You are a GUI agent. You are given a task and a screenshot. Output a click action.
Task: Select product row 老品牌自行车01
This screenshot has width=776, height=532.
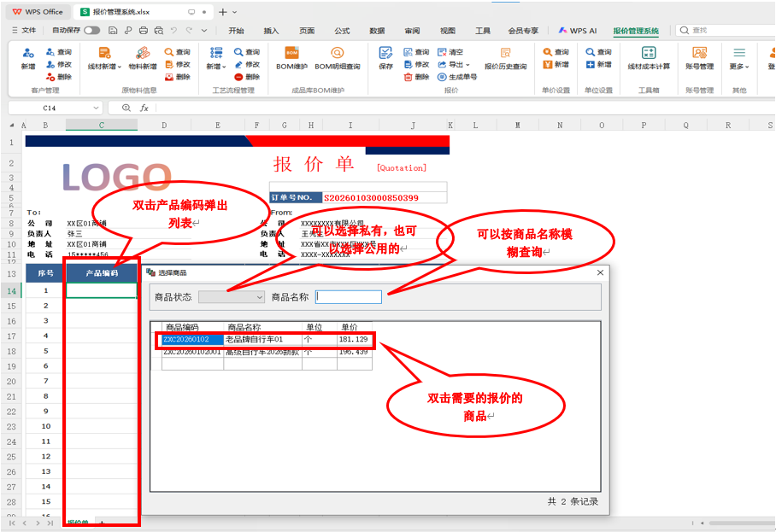point(267,340)
